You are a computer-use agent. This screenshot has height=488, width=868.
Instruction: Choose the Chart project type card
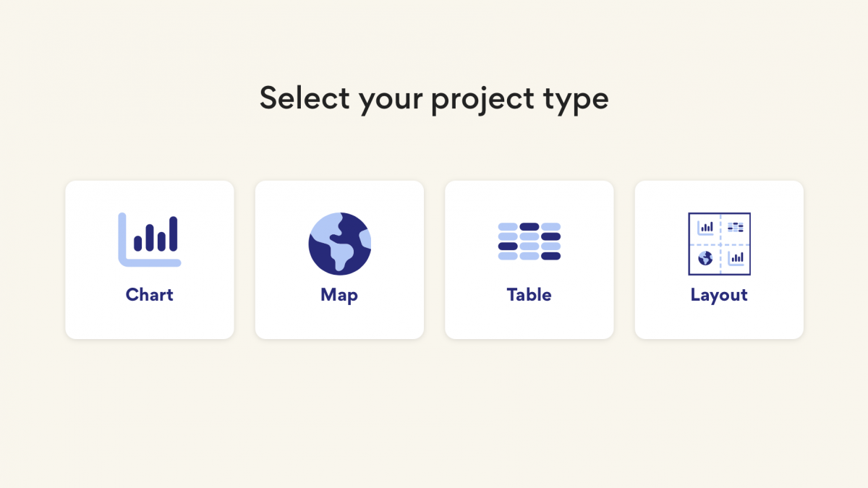coord(150,260)
